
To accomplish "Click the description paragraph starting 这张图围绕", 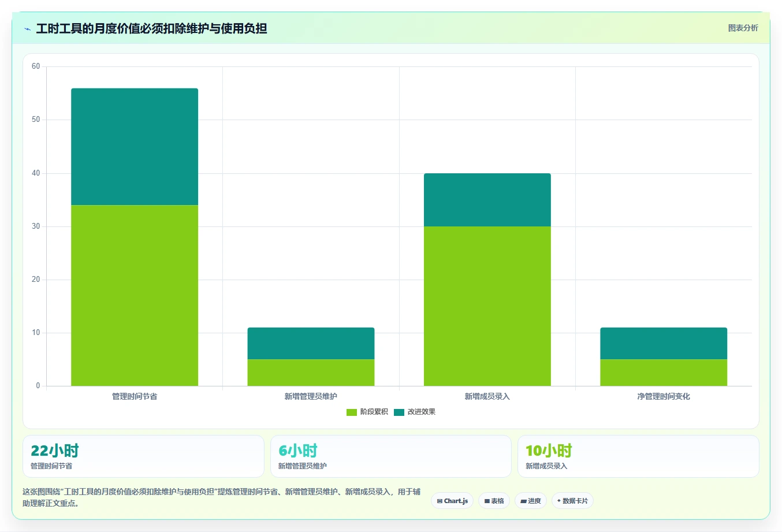I will (222, 497).
